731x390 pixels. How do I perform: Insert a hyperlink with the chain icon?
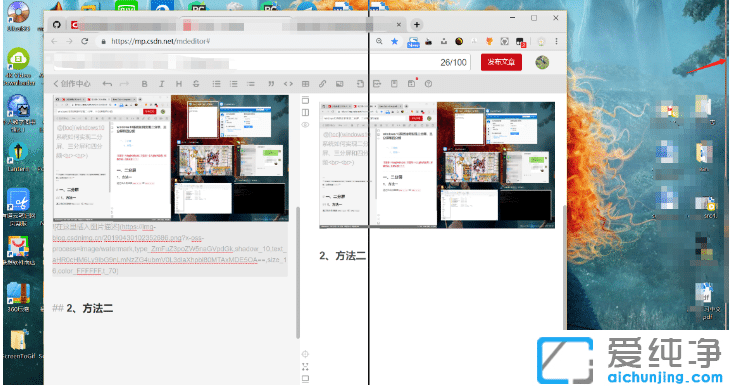click(322, 84)
